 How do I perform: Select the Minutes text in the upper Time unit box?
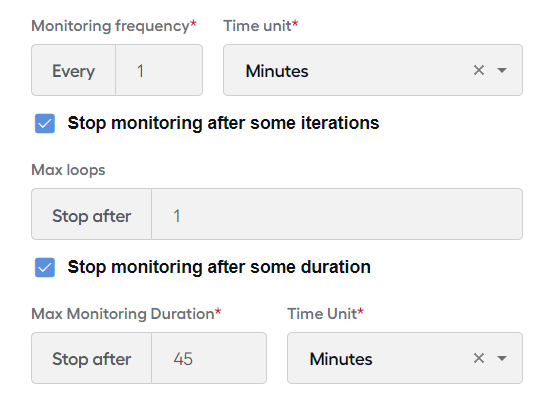(277, 71)
